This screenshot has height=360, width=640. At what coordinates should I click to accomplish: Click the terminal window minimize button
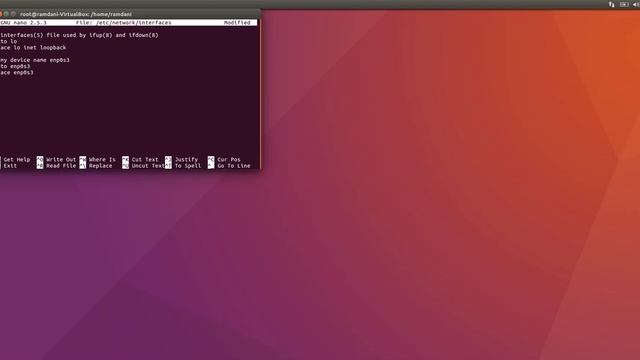7,14
